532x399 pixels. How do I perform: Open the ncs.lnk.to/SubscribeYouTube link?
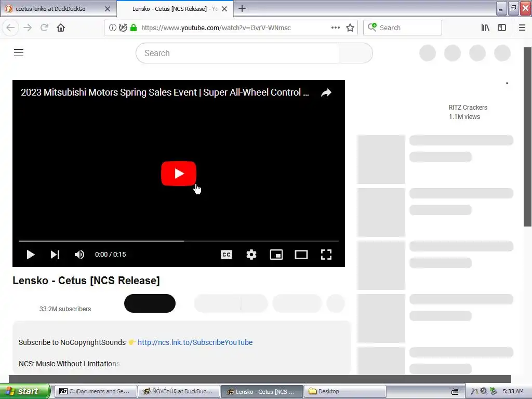point(195,342)
